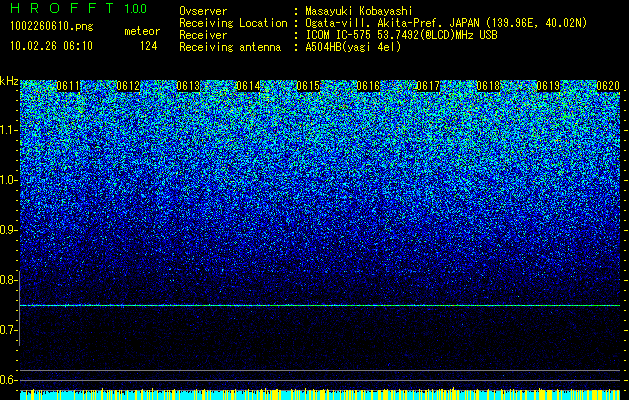Click the 0620 time marker
Viewport: 629px width, 400px height.
point(608,86)
